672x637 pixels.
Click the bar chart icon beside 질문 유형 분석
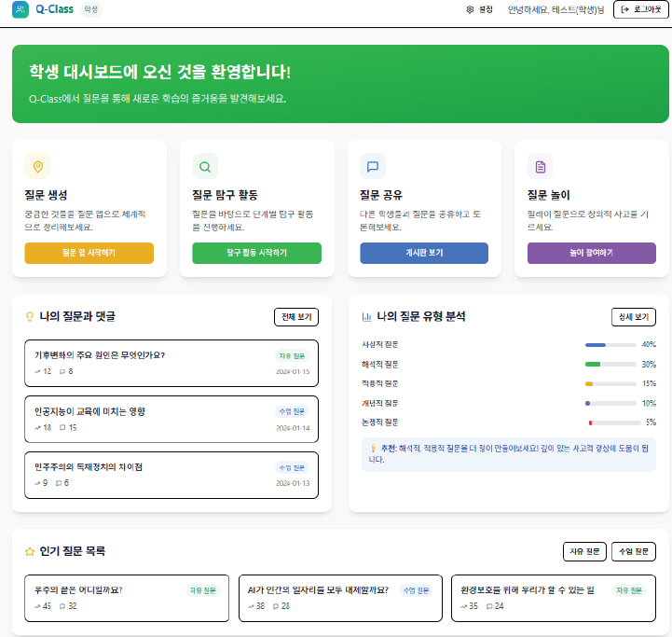(x=366, y=317)
